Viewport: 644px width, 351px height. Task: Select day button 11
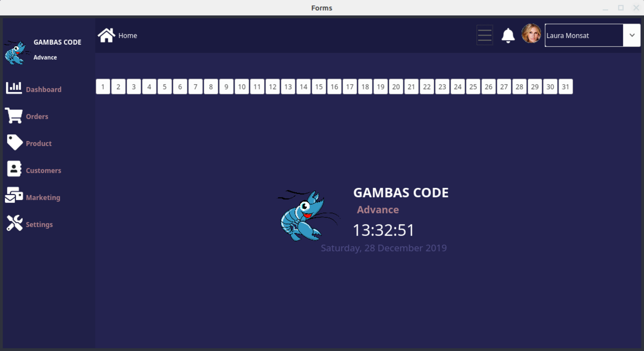coord(257,87)
